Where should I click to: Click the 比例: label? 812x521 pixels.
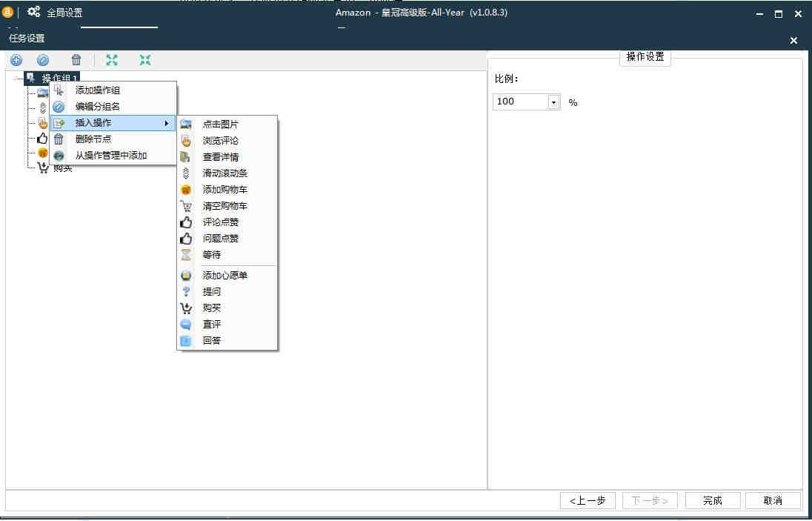click(507, 79)
